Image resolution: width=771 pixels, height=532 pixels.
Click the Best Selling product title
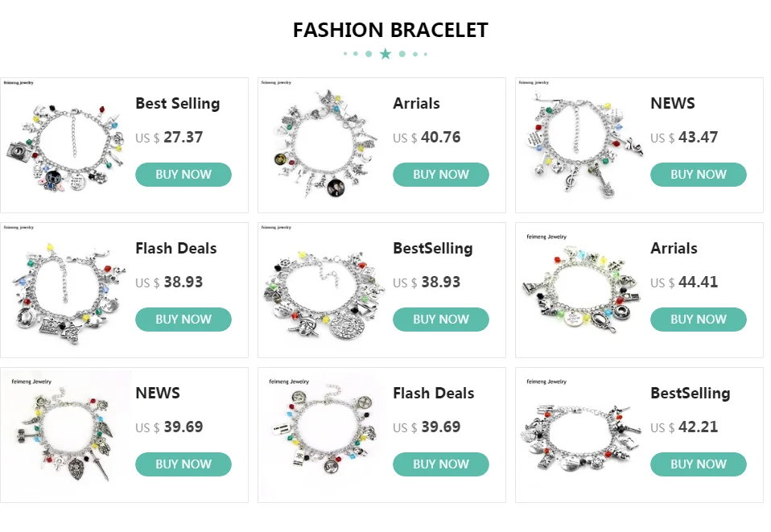tap(178, 104)
